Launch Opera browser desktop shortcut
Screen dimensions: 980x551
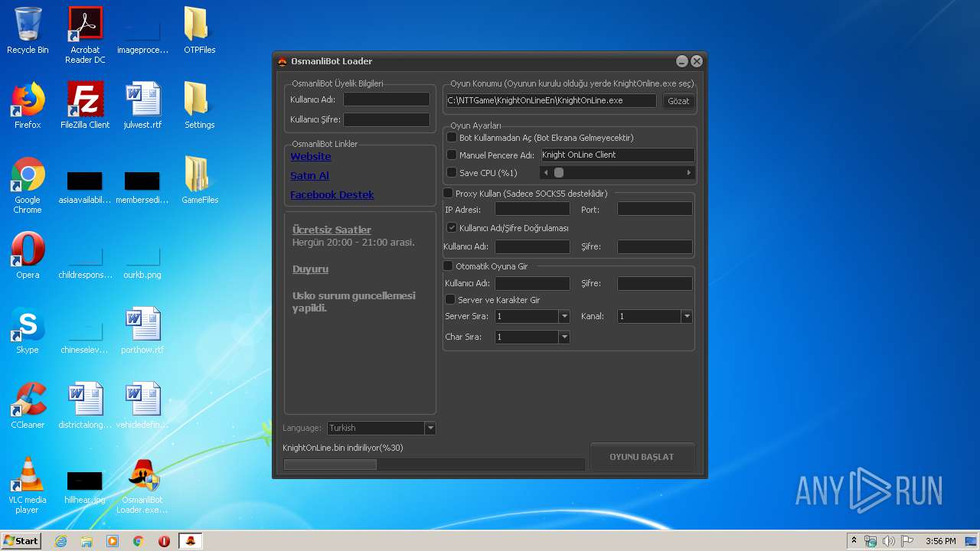click(28, 256)
